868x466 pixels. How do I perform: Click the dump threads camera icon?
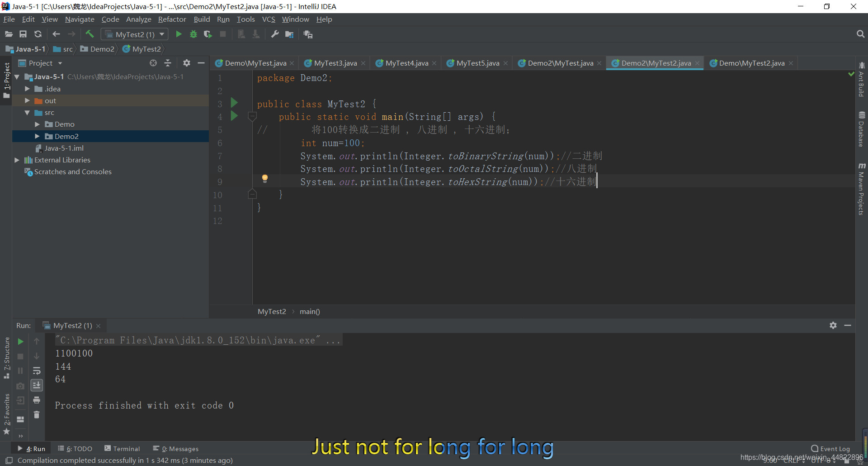(x=20, y=386)
